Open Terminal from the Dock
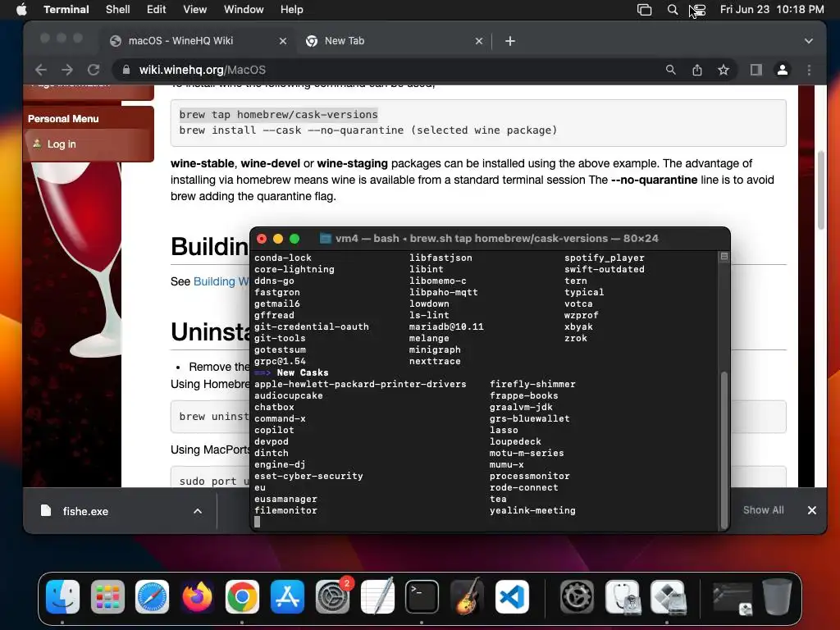This screenshot has width=840, height=630. (x=422, y=597)
